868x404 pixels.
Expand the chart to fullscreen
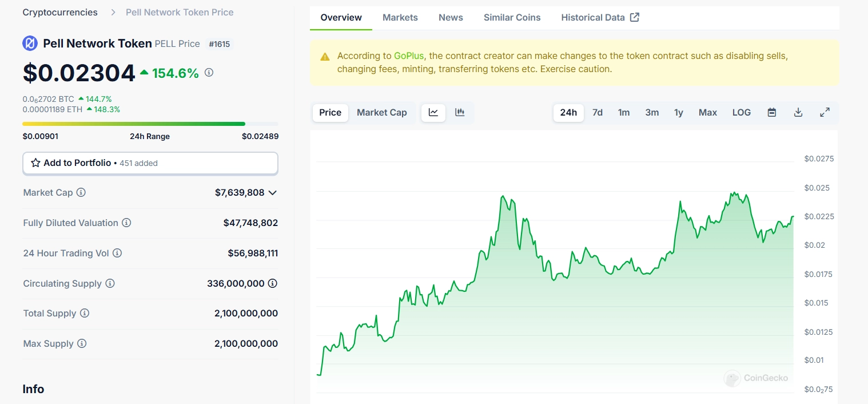(825, 112)
